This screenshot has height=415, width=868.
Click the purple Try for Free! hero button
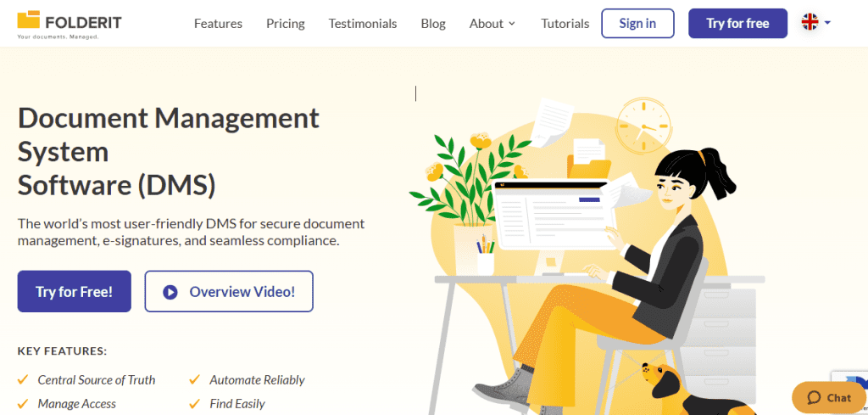pyautogui.click(x=75, y=292)
